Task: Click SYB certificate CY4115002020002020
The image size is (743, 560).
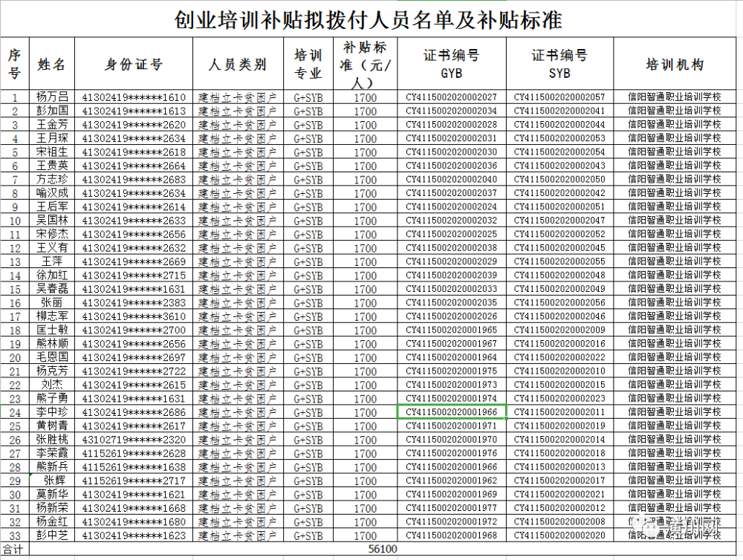Action: click(x=559, y=535)
